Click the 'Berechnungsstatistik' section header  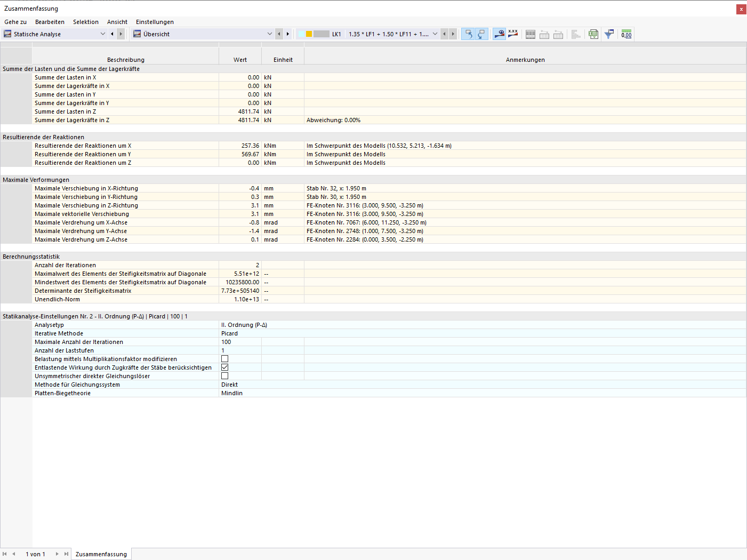(31, 257)
